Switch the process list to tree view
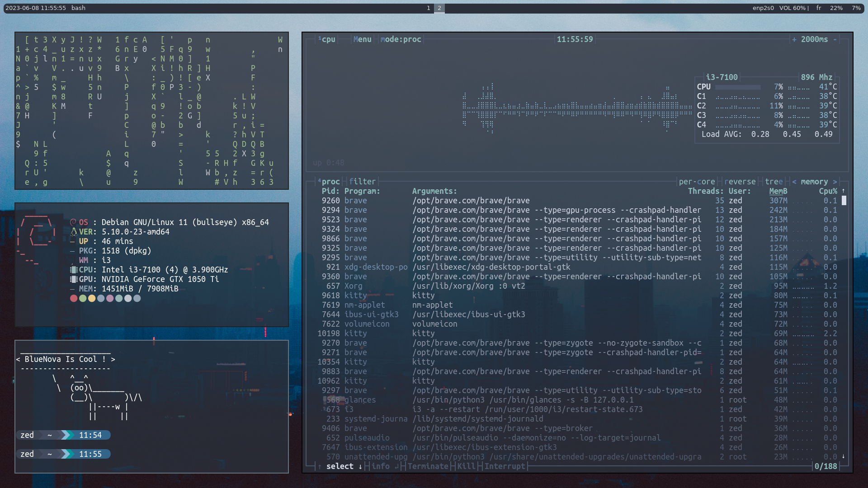The width and height of the screenshot is (868, 488). [774, 181]
